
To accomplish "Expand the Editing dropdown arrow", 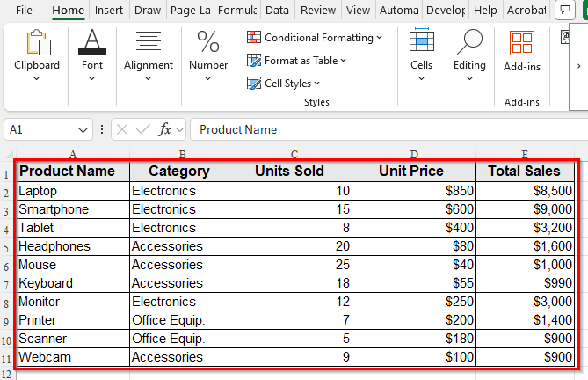I will [x=469, y=79].
